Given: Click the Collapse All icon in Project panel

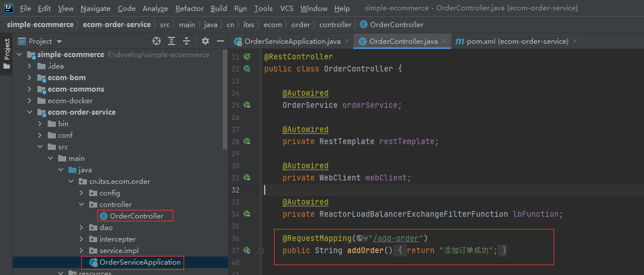Looking at the screenshot, I should click(x=186, y=41).
